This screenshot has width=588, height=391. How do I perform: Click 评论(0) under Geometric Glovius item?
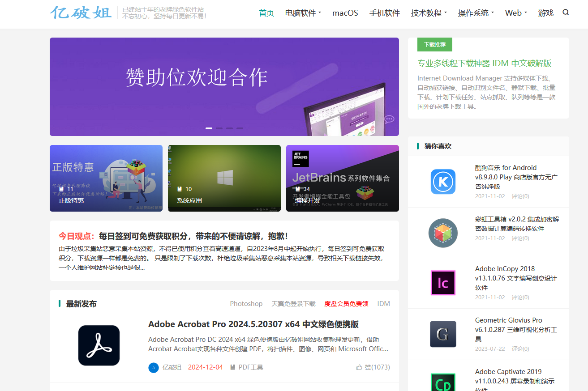click(520, 348)
